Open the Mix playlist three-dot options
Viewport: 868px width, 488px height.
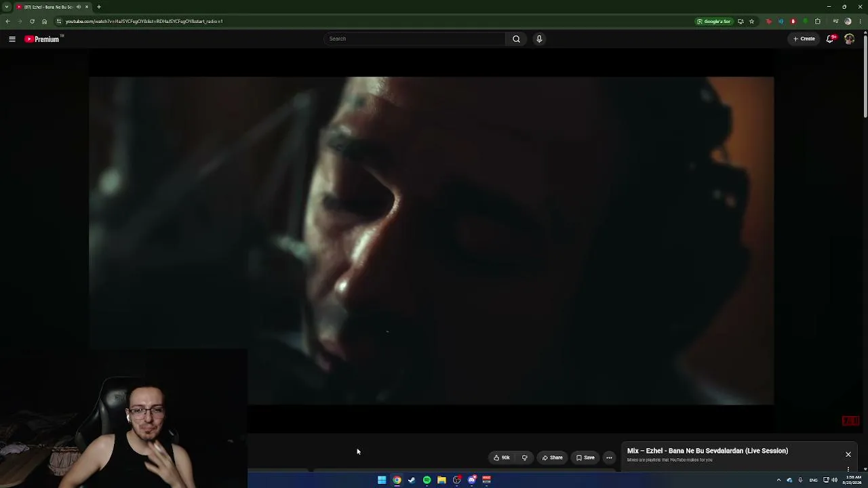[x=848, y=469]
